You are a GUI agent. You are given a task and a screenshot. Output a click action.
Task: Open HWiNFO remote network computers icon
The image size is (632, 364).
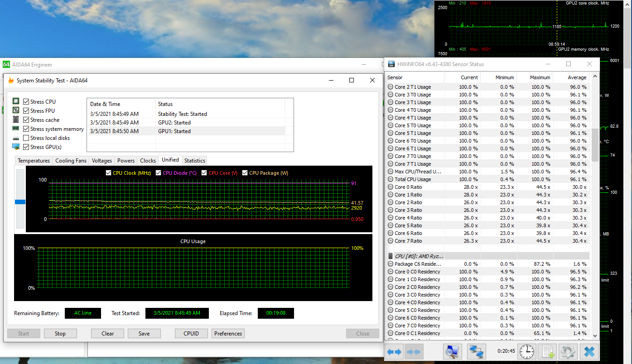click(476, 351)
